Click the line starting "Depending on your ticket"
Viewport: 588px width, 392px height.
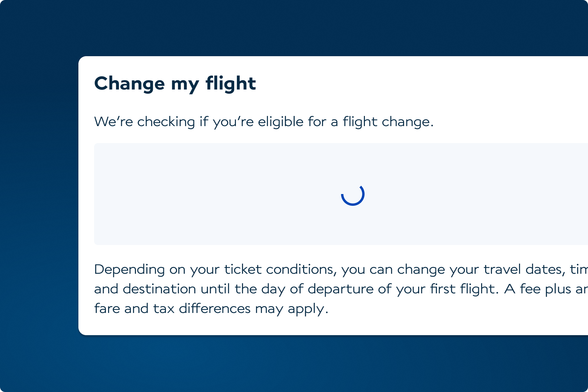pos(340,269)
